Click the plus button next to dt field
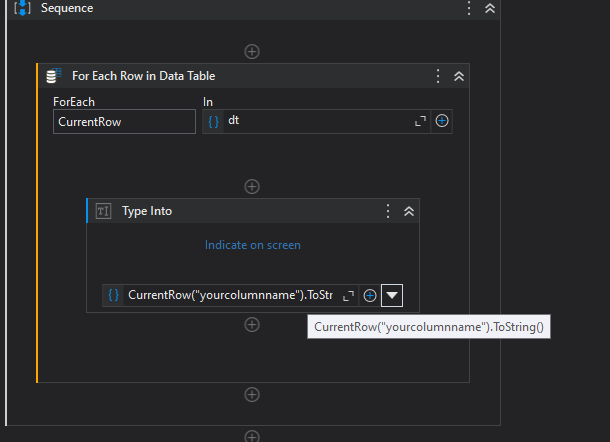The image size is (610, 442). (442, 121)
